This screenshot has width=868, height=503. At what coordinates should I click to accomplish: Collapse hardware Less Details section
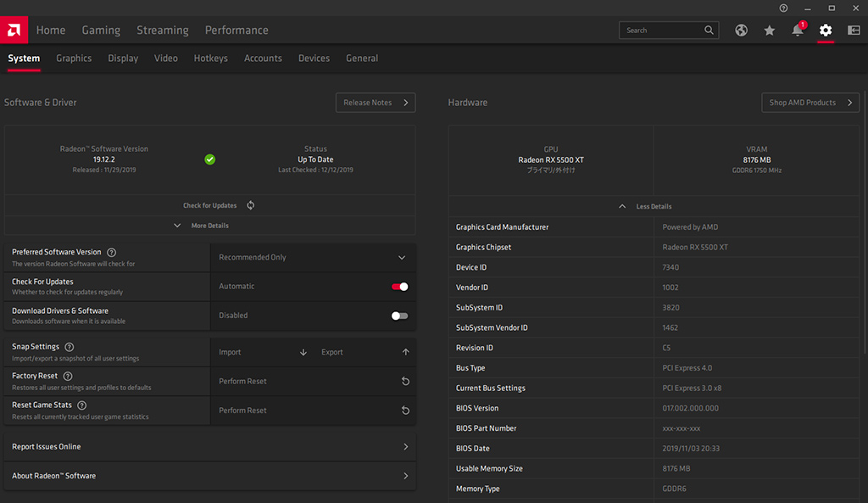tap(646, 207)
